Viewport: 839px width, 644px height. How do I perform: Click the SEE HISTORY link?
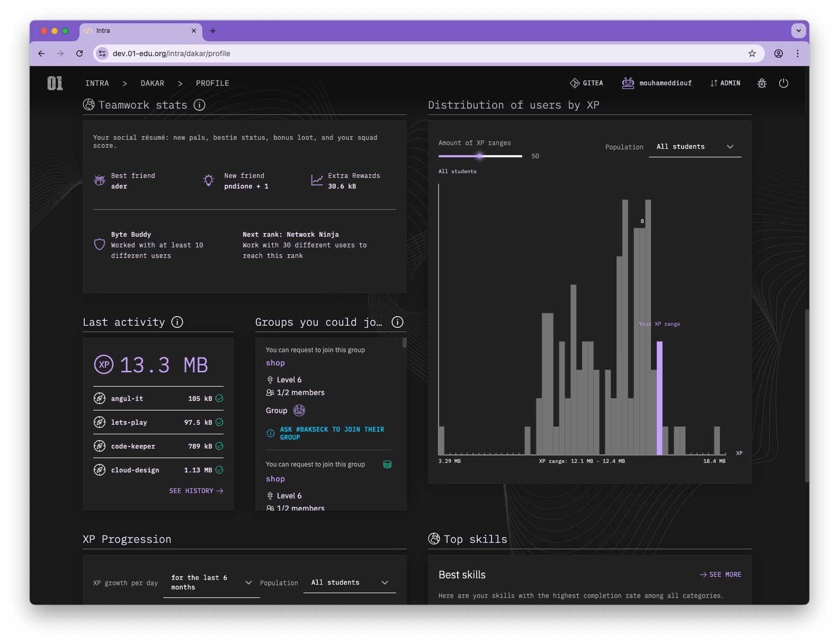[x=196, y=491]
